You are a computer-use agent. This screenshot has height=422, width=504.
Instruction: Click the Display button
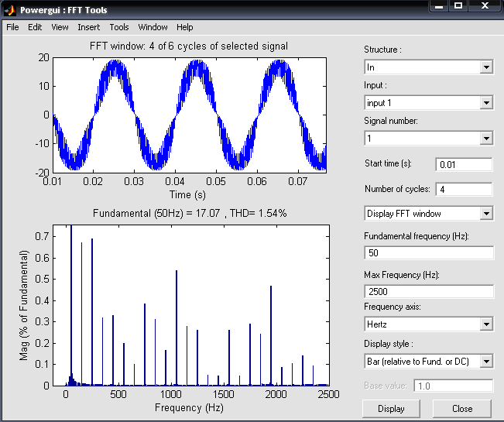point(391,409)
